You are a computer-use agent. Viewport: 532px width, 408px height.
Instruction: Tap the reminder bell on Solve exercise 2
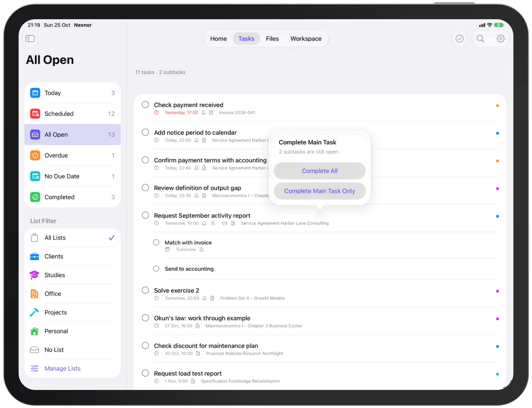pyautogui.click(x=205, y=298)
